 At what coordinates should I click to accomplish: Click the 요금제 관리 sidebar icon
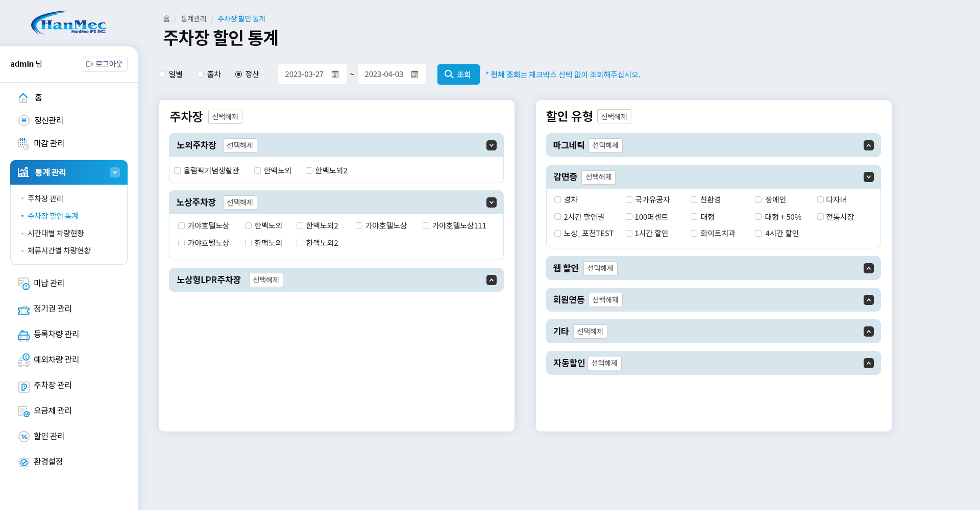point(23,411)
